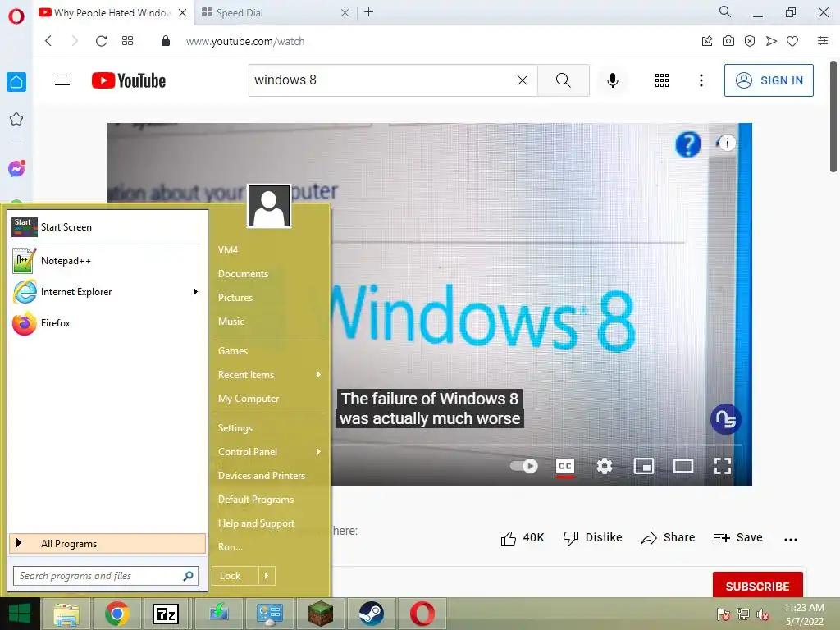
Task: Show video info card icon
Action: pyautogui.click(x=726, y=143)
